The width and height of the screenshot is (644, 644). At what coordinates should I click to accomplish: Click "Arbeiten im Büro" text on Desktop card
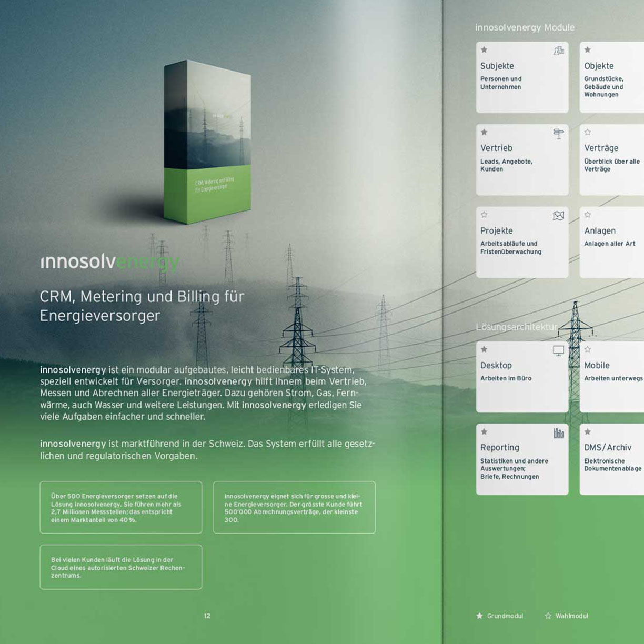click(506, 378)
